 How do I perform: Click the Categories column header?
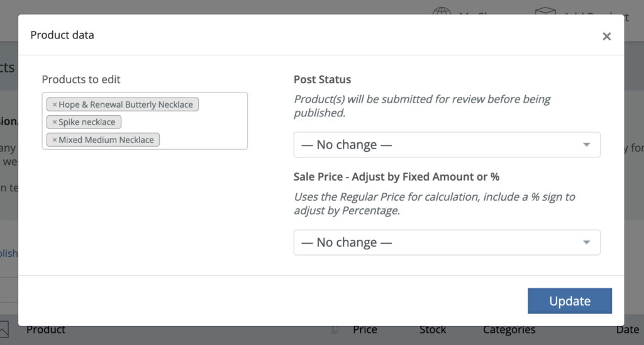pyautogui.click(x=509, y=330)
